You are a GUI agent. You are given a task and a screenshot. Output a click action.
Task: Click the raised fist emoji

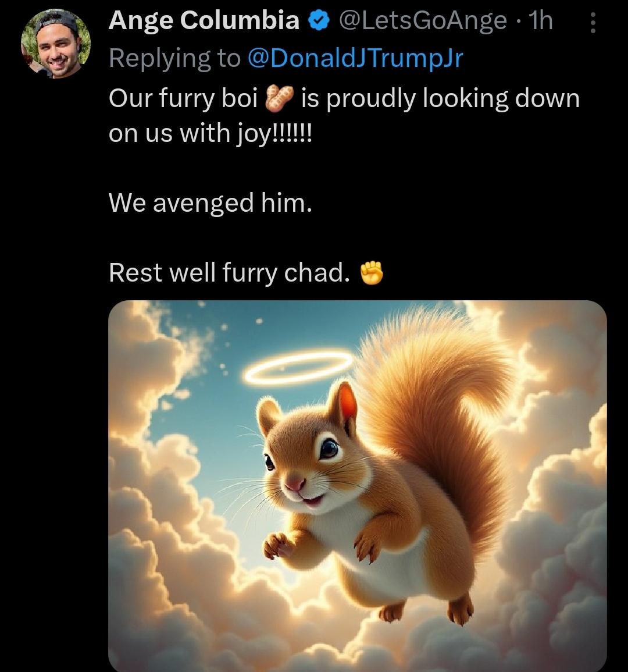pyautogui.click(x=372, y=273)
